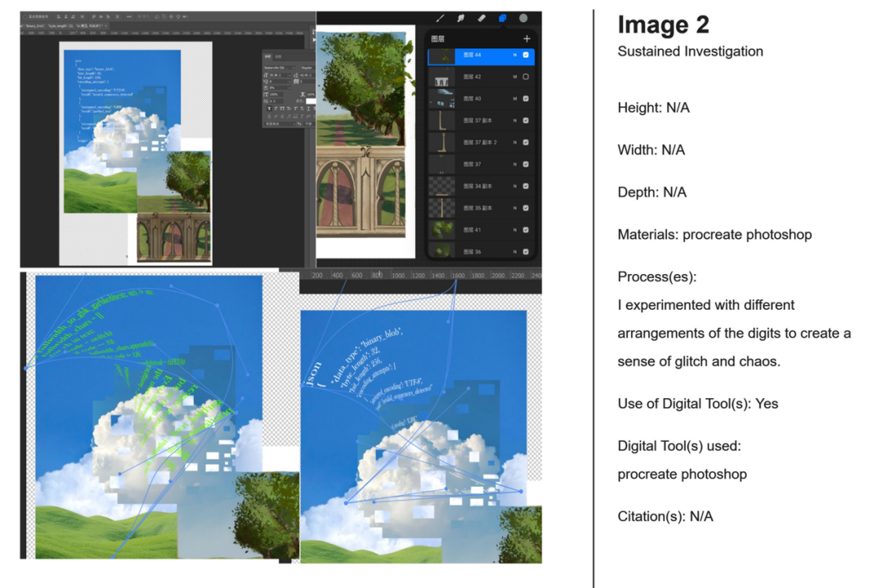
Task: Add a new layer with the plus icon
Action: click(x=527, y=39)
